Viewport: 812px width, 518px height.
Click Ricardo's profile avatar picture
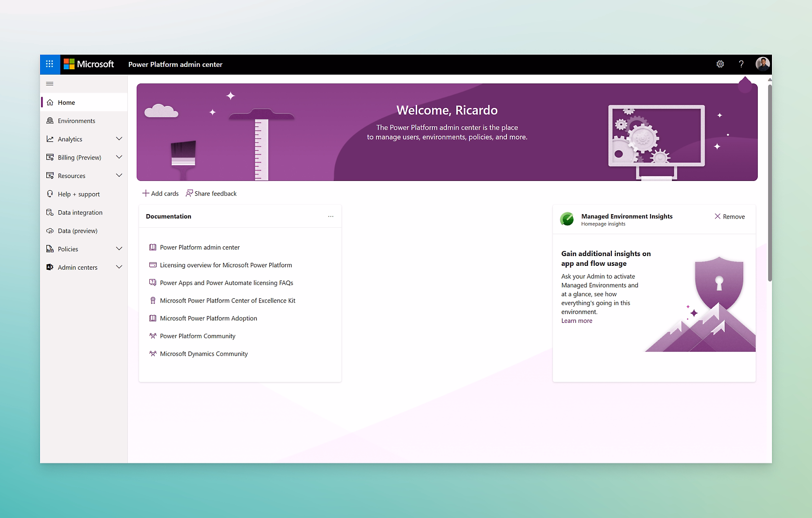point(762,64)
